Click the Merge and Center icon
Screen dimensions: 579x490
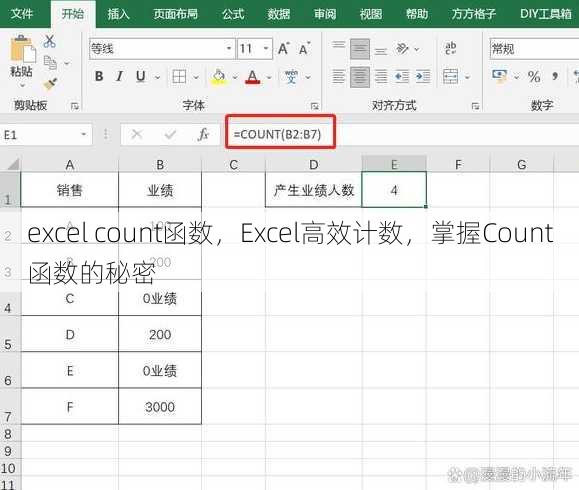[450, 77]
